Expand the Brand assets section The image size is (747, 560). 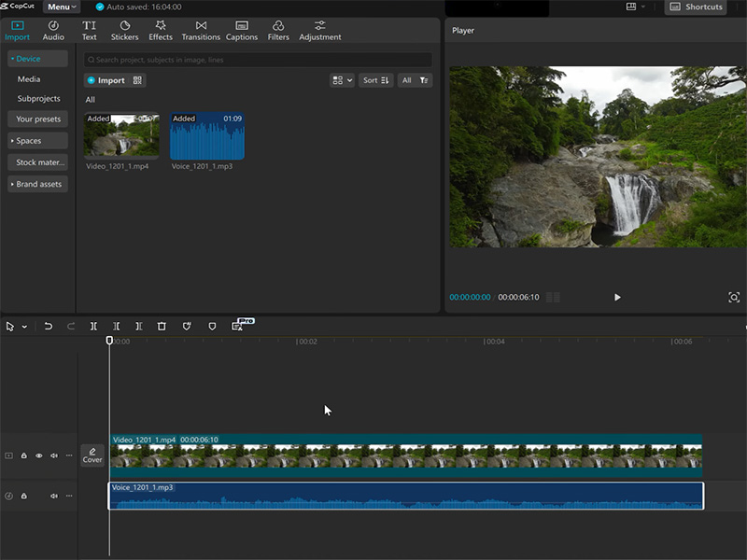coord(37,184)
